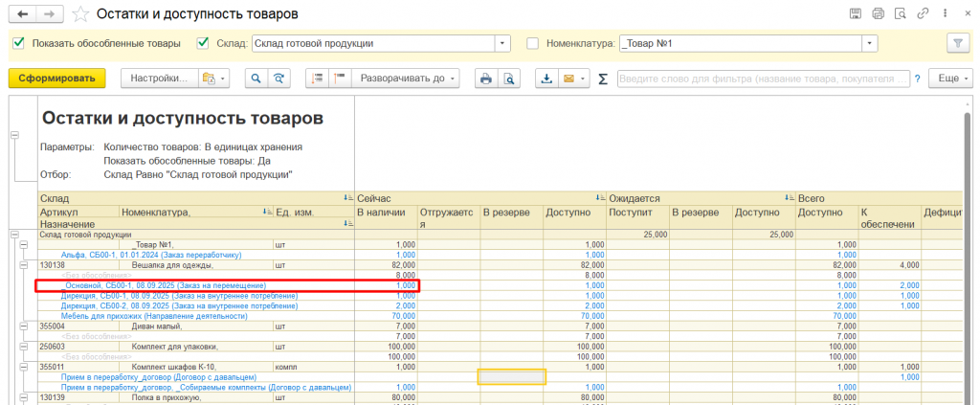Print the report using toolbar printer icon
This screenshot has width=980, height=405.
(486, 79)
